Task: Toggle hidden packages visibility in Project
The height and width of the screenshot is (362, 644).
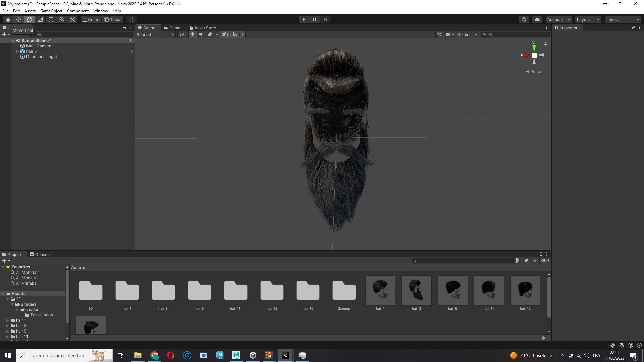Action: coord(545,261)
